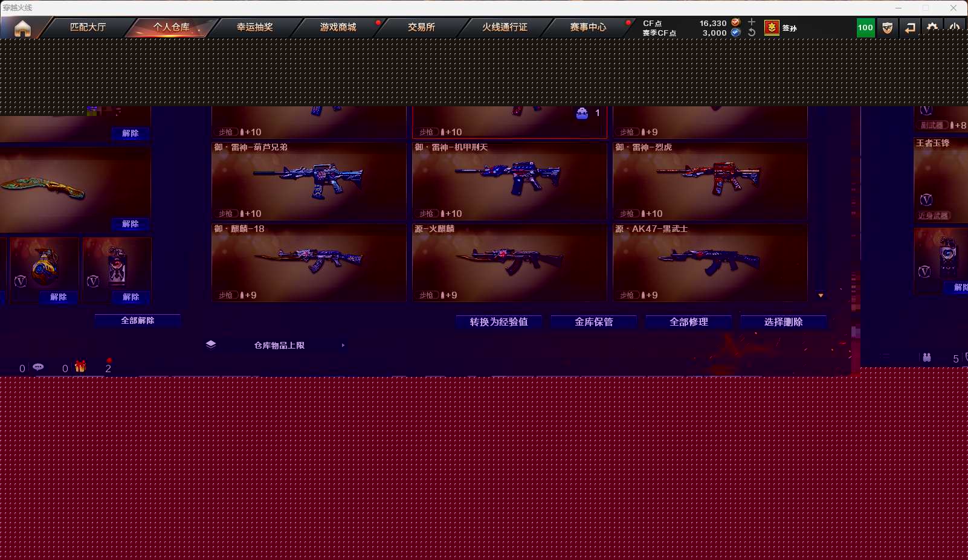Open the gift box icon

tap(80, 367)
